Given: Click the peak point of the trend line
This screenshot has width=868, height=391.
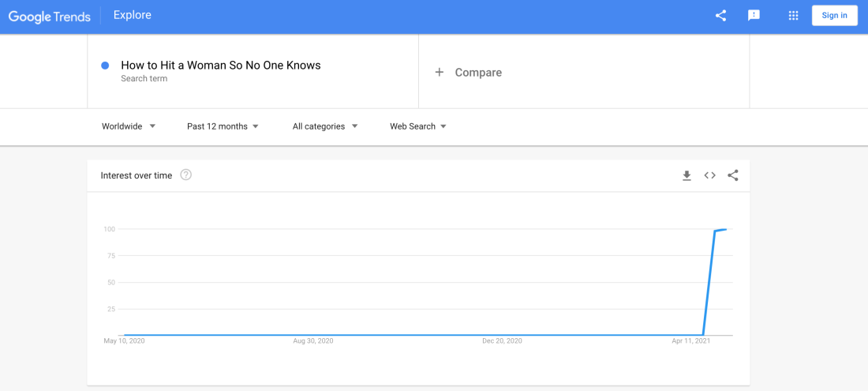Looking at the screenshot, I should (725, 229).
